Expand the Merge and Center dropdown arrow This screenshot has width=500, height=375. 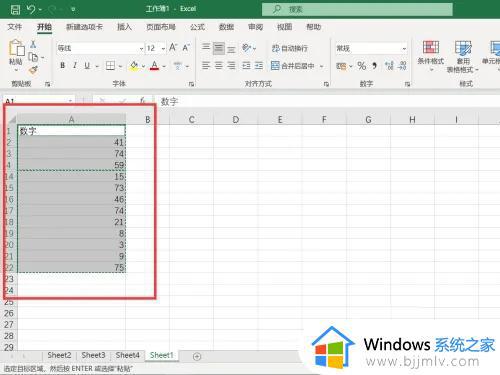[x=321, y=66]
